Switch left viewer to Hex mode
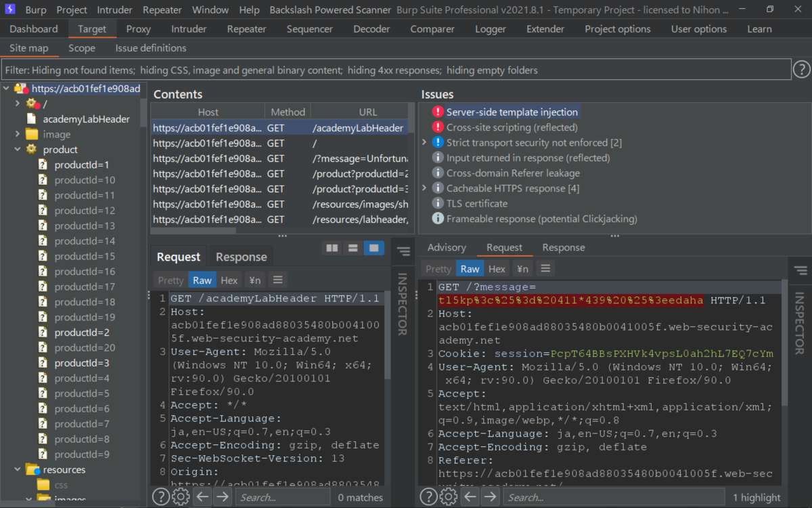 click(229, 280)
